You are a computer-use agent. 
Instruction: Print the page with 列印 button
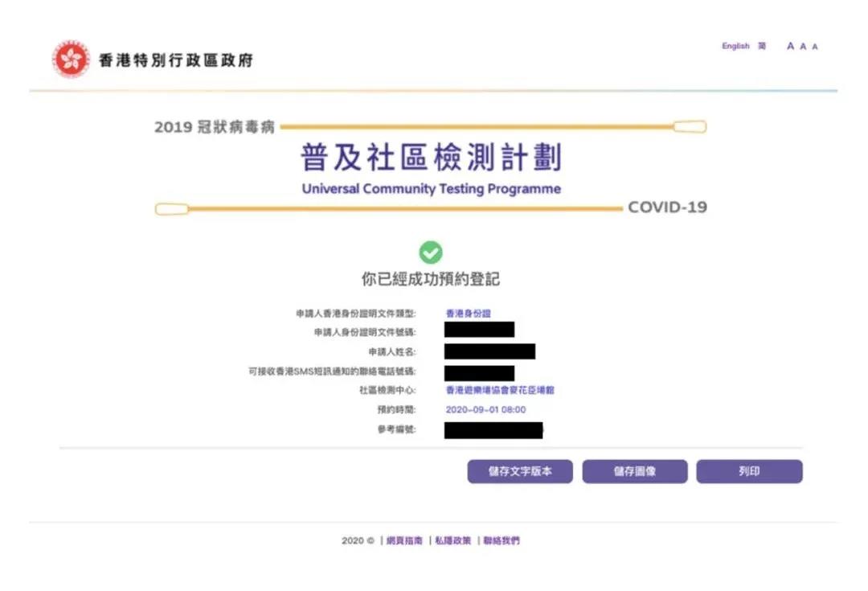pos(749,472)
